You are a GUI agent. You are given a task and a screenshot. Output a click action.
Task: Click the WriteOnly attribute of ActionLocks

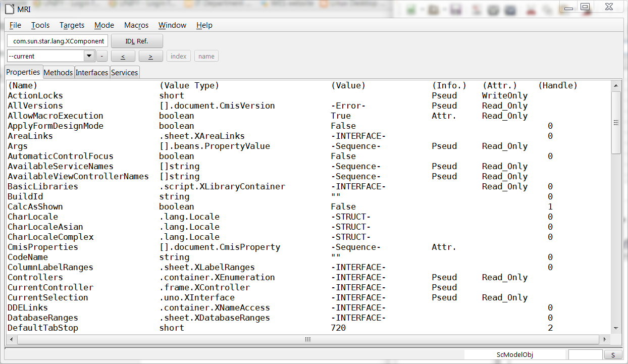(x=505, y=95)
